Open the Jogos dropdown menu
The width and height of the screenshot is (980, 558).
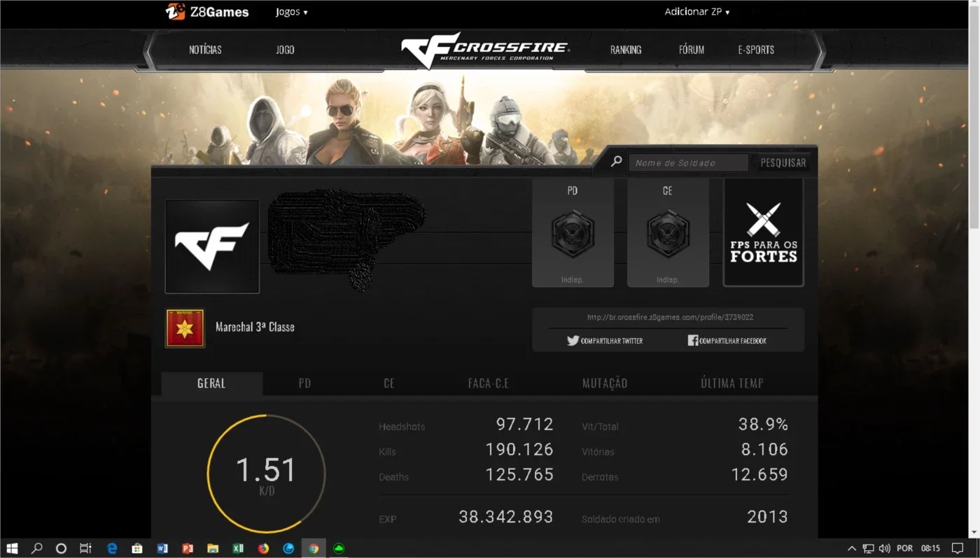click(x=291, y=12)
